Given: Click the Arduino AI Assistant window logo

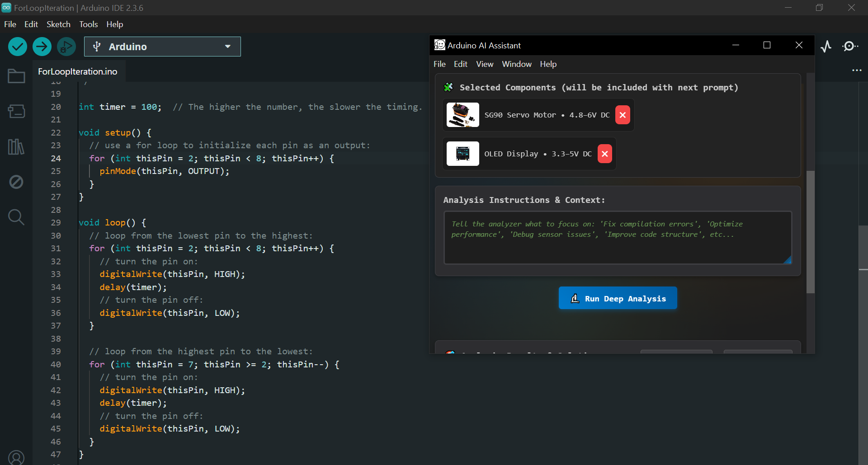Looking at the screenshot, I should [x=439, y=45].
